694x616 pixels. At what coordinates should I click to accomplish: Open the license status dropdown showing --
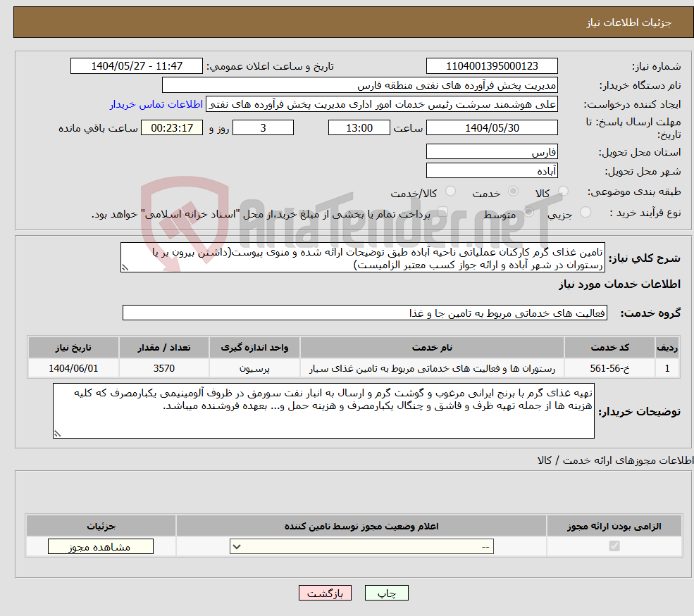pos(361,546)
